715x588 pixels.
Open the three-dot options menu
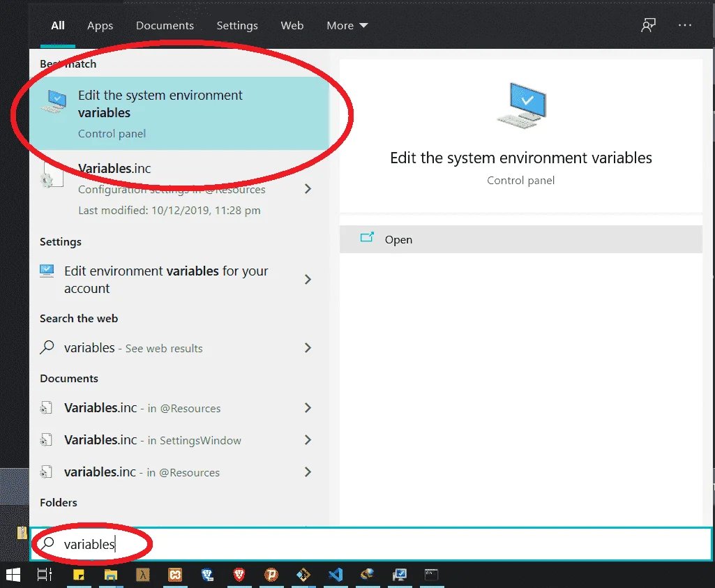684,26
